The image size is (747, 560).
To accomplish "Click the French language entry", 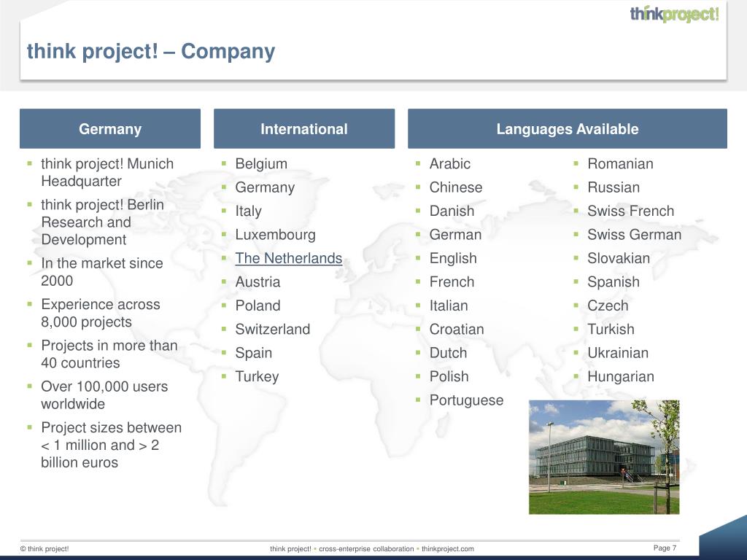I will (452, 282).
